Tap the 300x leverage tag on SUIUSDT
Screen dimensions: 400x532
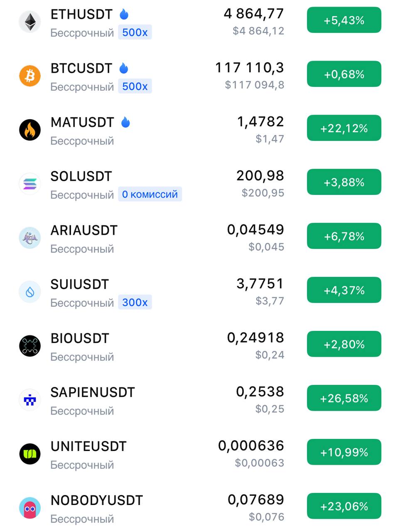(135, 302)
